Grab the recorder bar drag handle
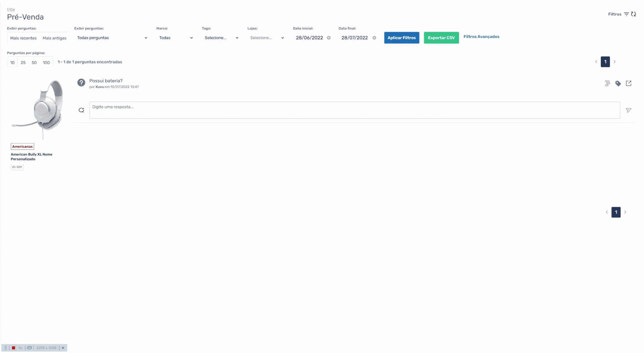Viewport: 644px width, 353px height. coord(5,348)
